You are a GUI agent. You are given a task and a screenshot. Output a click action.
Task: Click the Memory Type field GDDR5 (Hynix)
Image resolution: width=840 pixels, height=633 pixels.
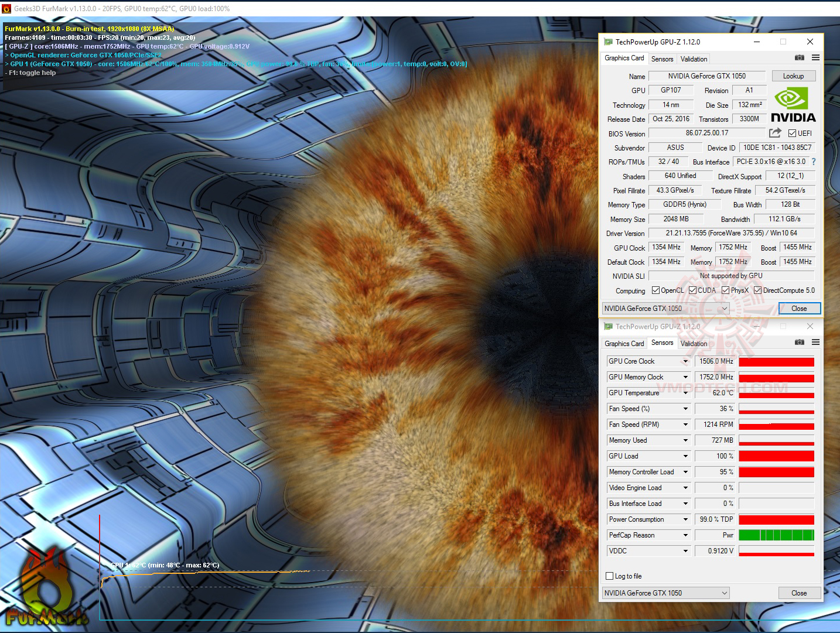coord(685,204)
